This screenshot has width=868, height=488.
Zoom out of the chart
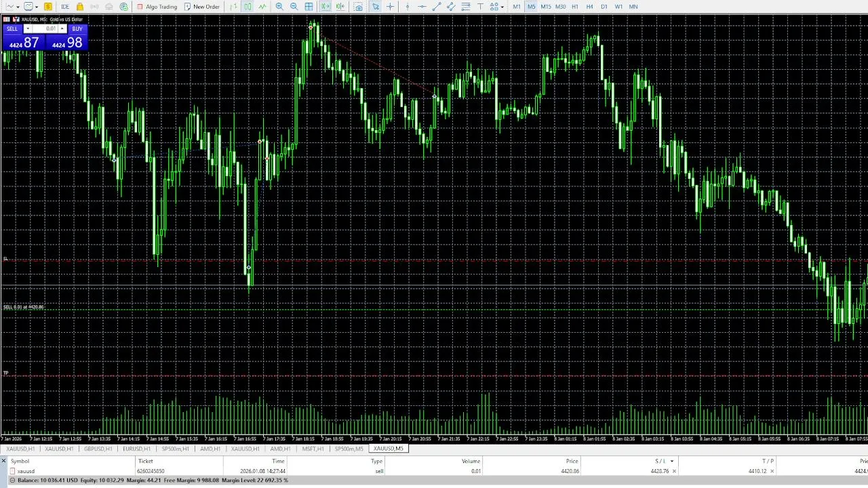(294, 7)
